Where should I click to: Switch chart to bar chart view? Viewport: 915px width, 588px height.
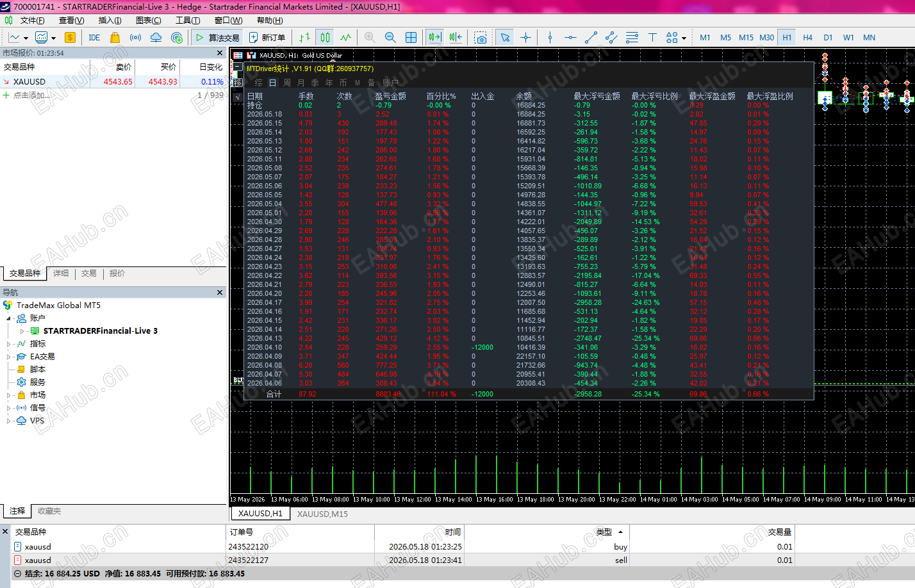point(305,38)
